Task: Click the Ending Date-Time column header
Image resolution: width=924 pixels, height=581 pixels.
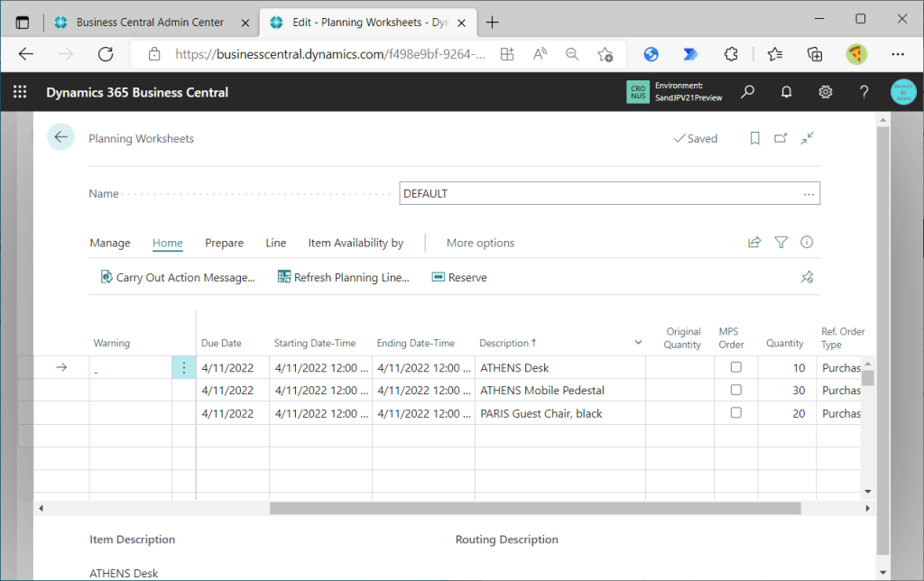Action: coord(415,343)
